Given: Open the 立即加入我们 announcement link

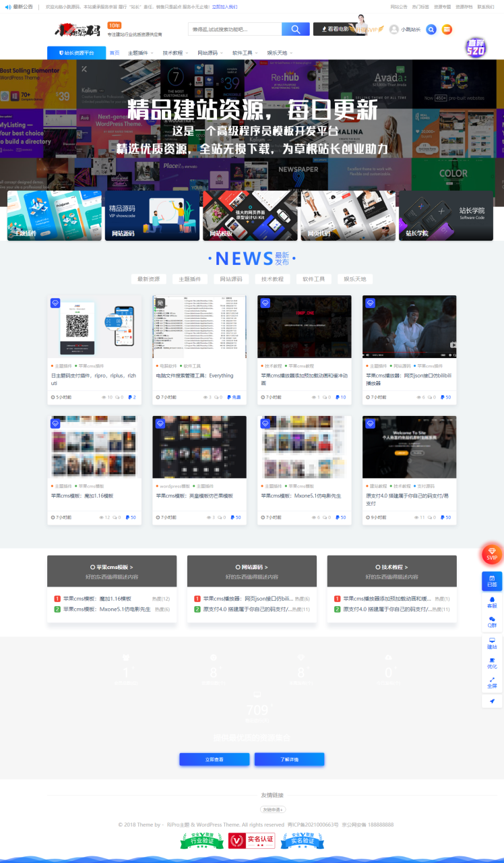Looking at the screenshot, I should [x=224, y=7].
